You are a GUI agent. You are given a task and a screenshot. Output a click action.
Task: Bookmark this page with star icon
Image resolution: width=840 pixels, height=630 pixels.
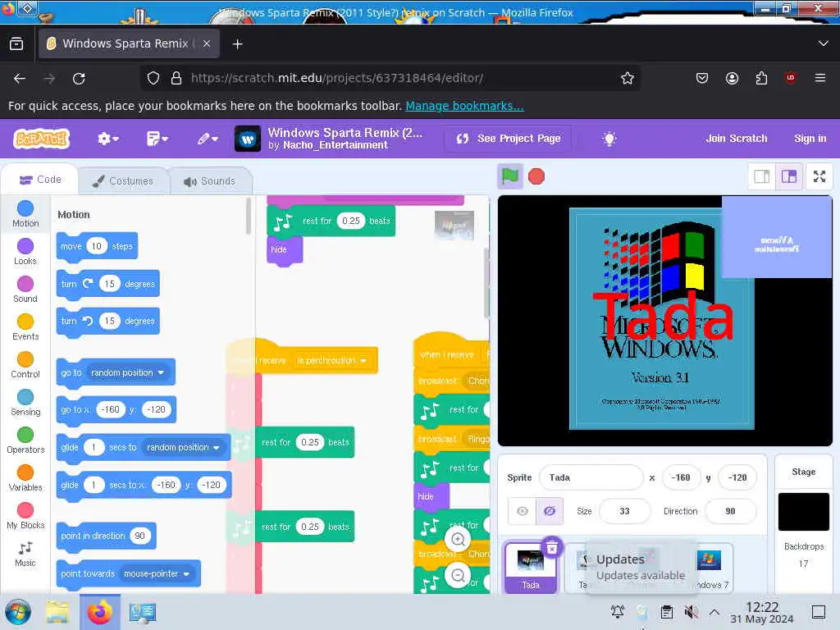(628, 78)
